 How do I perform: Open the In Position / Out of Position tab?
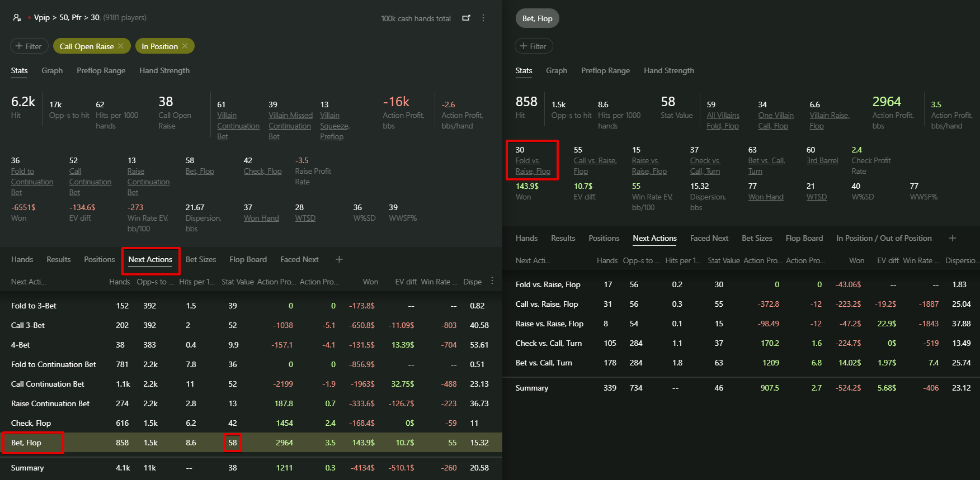pyautogui.click(x=884, y=238)
